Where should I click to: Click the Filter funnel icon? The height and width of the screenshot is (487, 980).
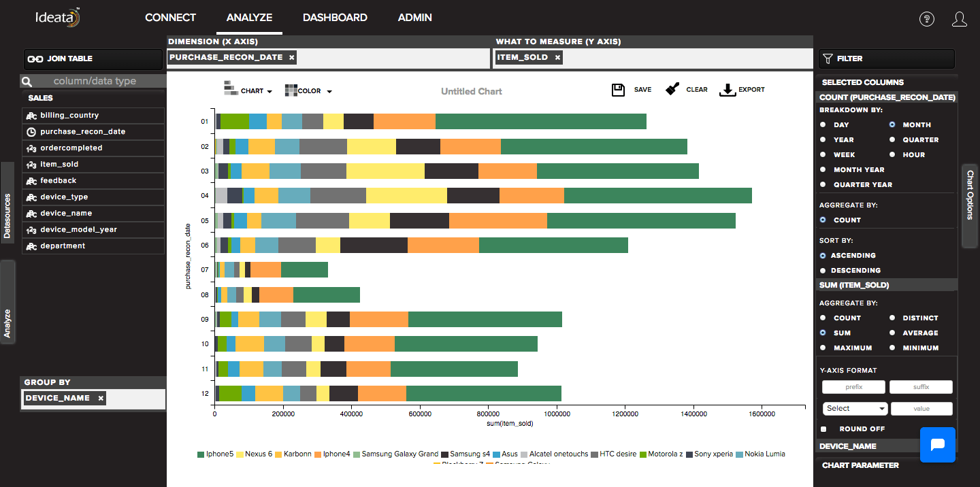coord(828,59)
